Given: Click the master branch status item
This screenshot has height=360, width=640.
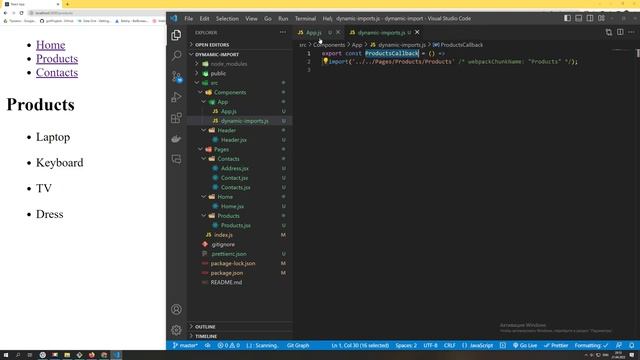Looking at the screenshot, I should click(185, 345).
